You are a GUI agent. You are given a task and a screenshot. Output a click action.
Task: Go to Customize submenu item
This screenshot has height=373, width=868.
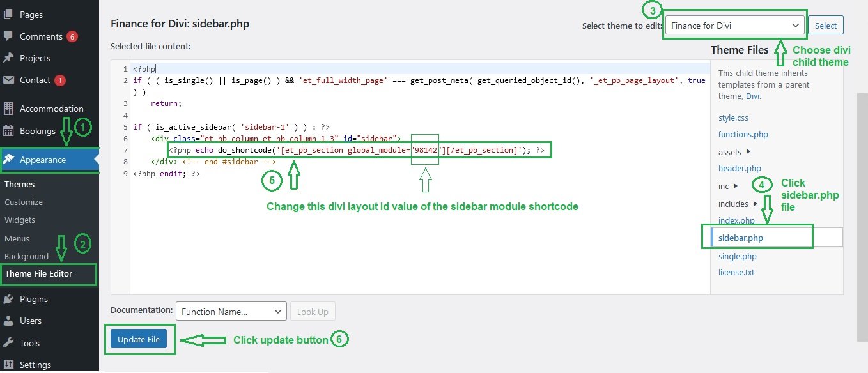pyautogui.click(x=24, y=202)
